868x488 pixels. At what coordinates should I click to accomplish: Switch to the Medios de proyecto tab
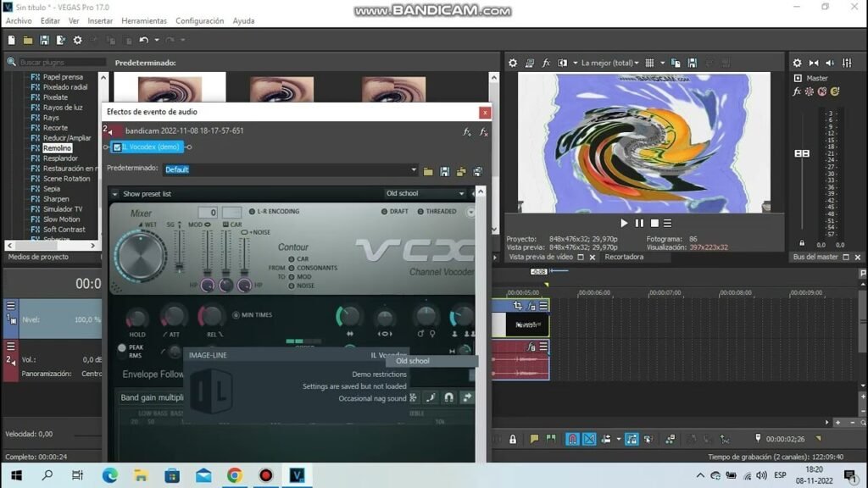pos(38,257)
